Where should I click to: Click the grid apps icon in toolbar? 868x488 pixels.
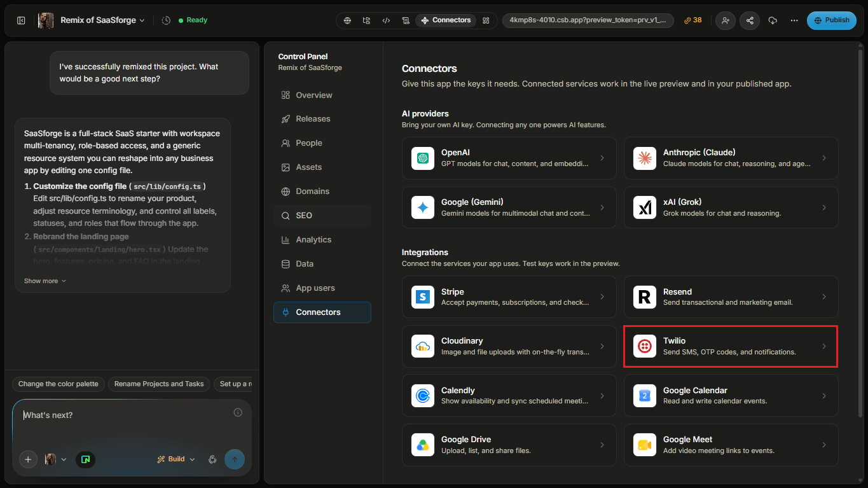(486, 20)
